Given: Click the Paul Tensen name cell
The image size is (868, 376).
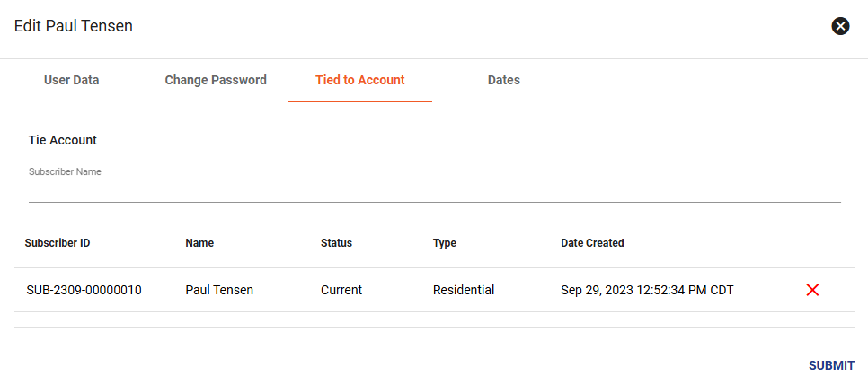Looking at the screenshot, I should pyautogui.click(x=219, y=290).
